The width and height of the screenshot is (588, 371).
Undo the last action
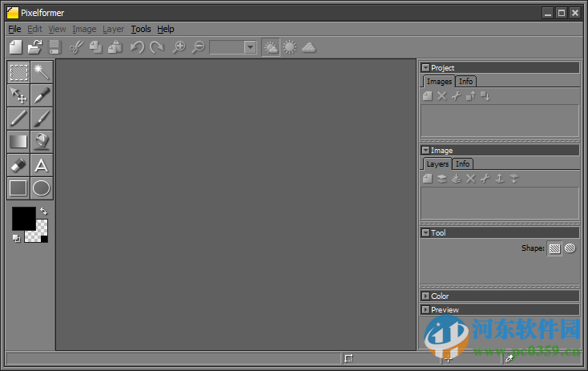(137, 47)
